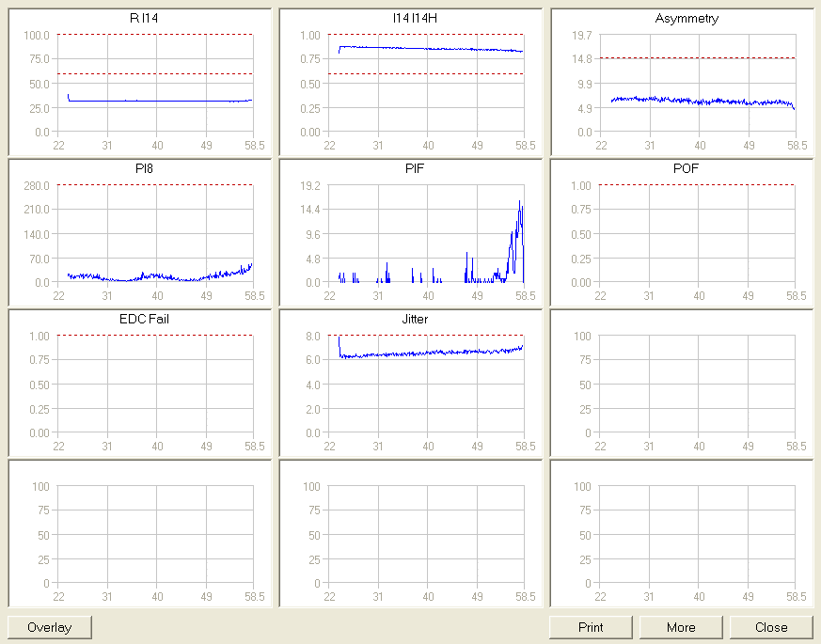This screenshot has height=644, width=821.
Task: Click the Jitter chart title text
Action: 415,320
